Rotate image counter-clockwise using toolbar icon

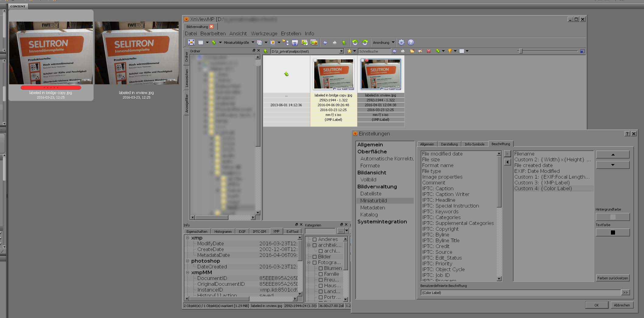(355, 43)
